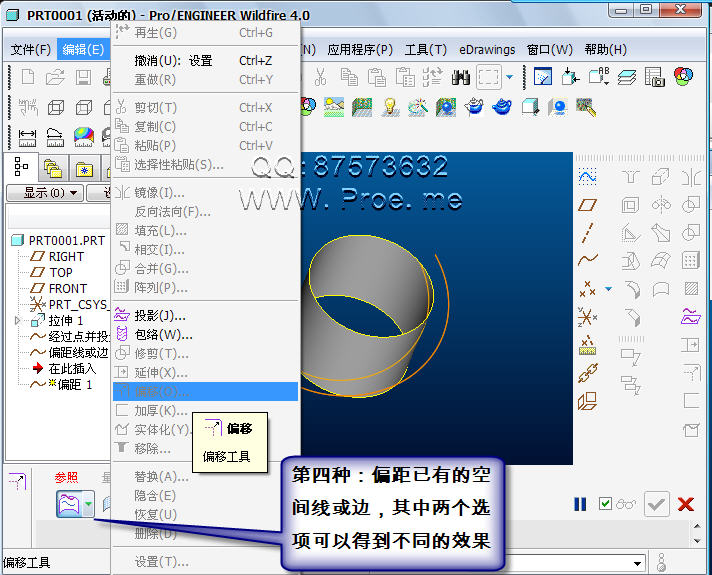Viewport: 712px width, 575px height.
Task: Open the offset type dropdown arrow
Action: pos(88,504)
